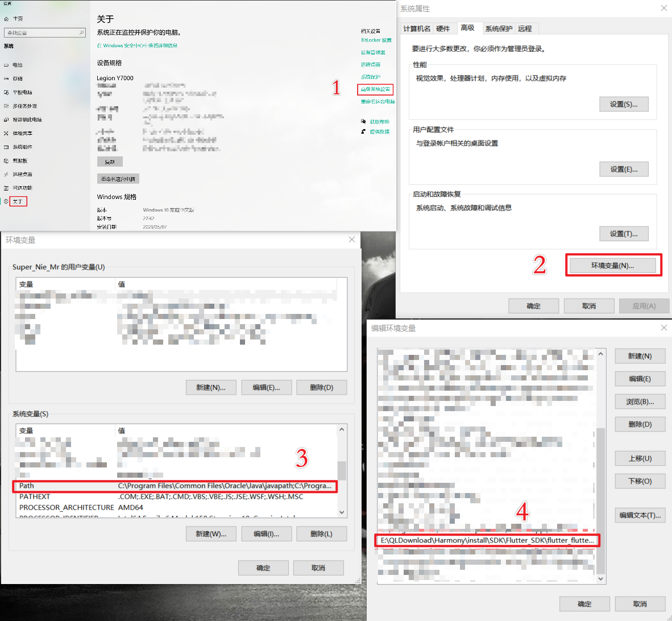This screenshot has height=621, width=672.
Task: Click 删除(D) for user variables
Action: coord(321,387)
